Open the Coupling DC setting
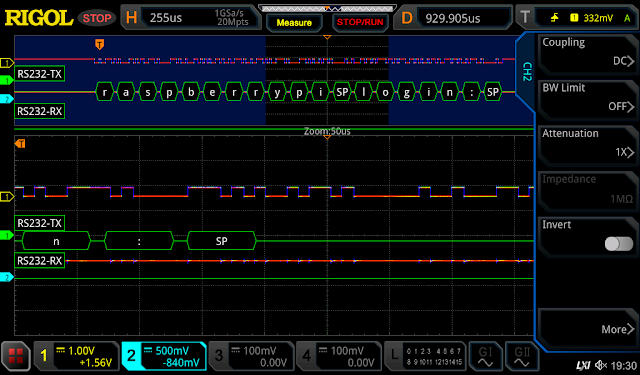Image resolution: width=640 pixels, height=375 pixels. [588, 53]
